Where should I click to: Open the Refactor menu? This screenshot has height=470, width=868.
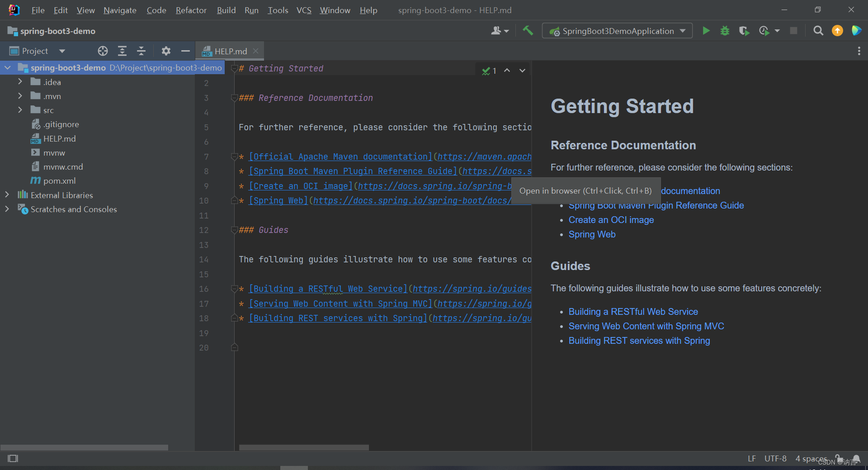click(191, 10)
